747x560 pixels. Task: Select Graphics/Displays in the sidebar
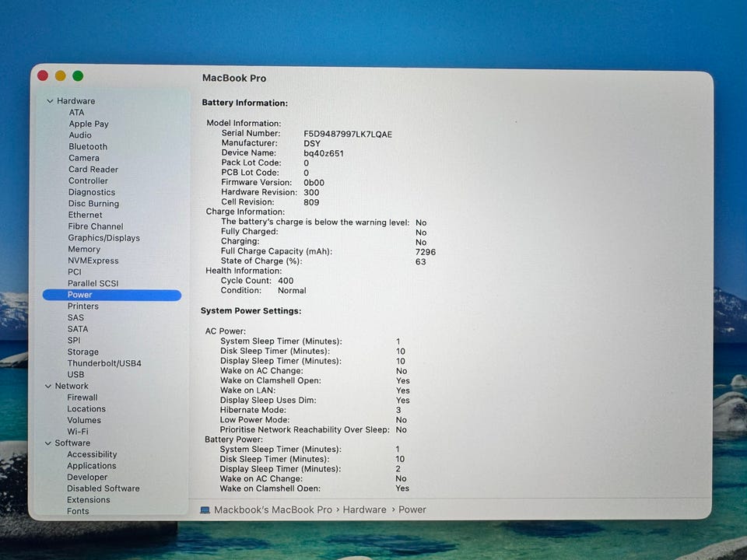[103, 238]
